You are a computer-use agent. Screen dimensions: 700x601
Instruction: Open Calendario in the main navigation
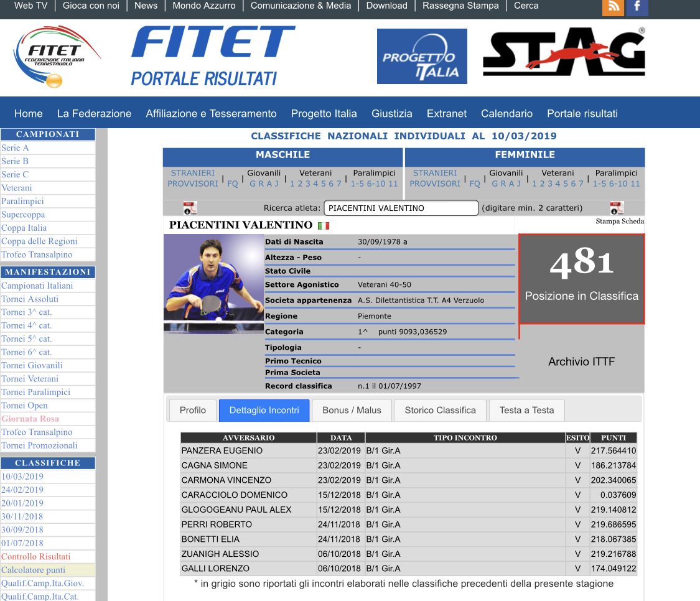[x=506, y=113]
